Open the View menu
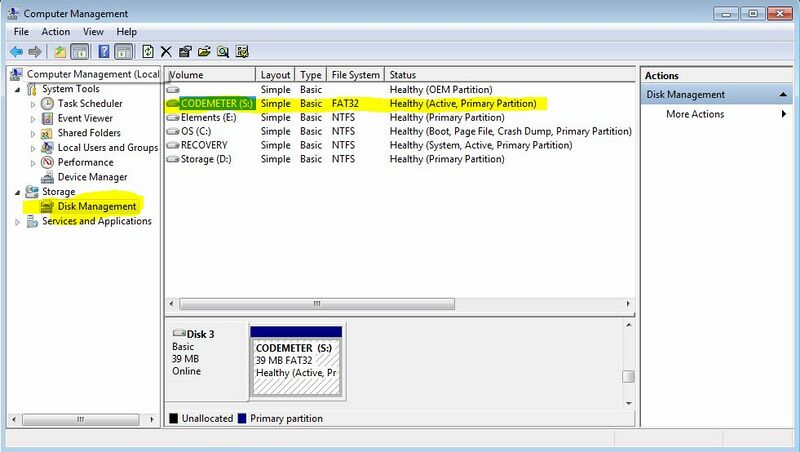This screenshot has width=800, height=452. tap(93, 32)
